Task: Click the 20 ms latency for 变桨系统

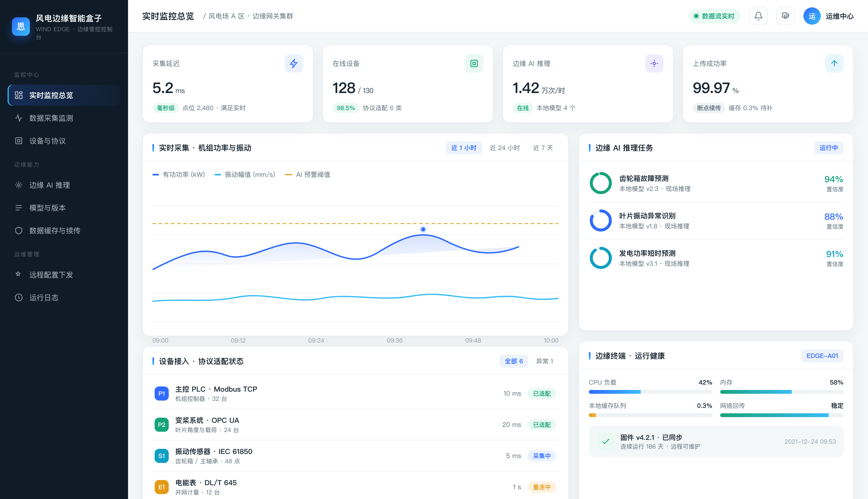Action: click(x=511, y=425)
